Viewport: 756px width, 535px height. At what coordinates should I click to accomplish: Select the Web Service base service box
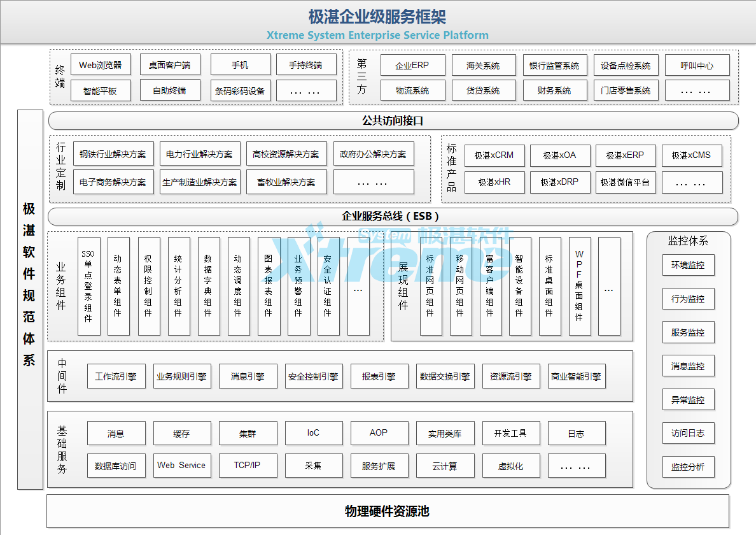(x=181, y=466)
